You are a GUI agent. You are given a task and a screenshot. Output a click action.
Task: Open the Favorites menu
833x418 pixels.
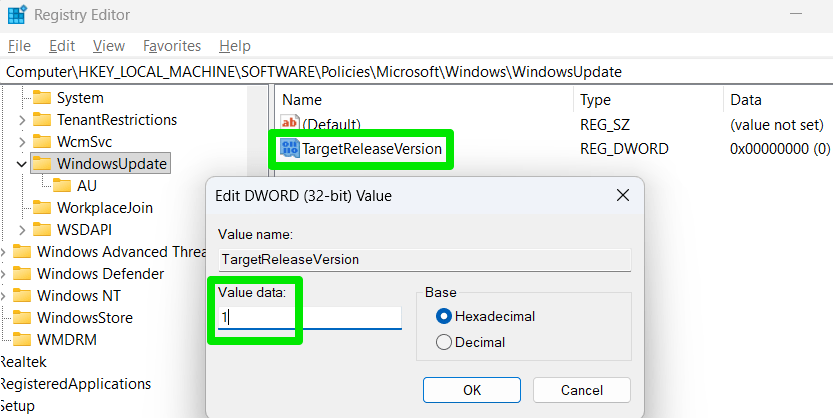pos(172,46)
